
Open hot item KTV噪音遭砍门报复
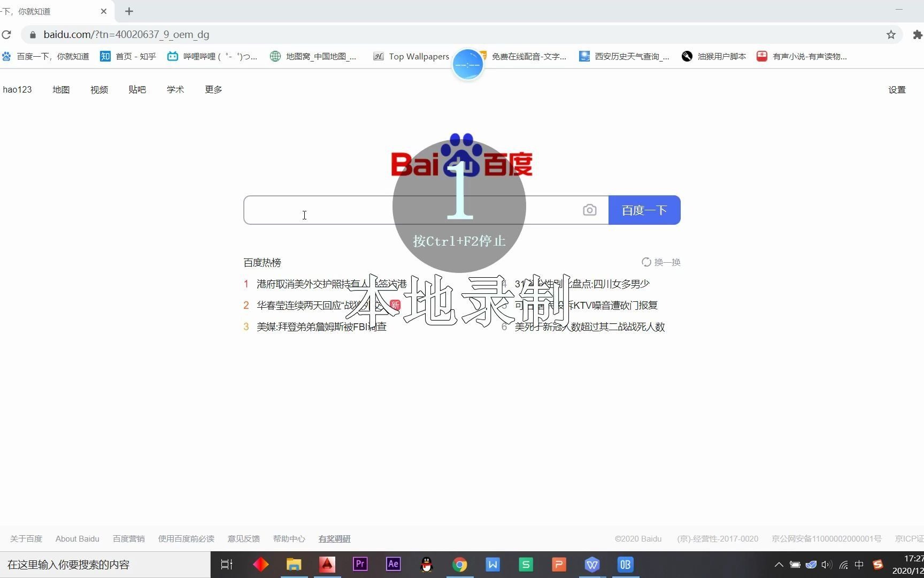[x=586, y=305]
